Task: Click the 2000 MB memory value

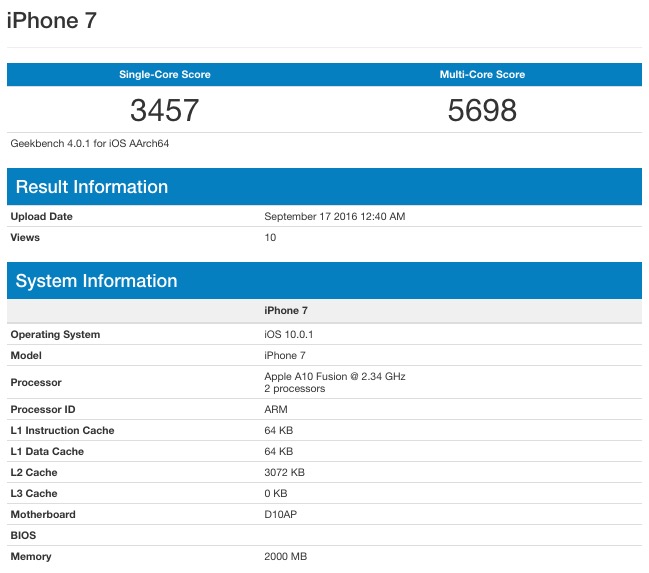Action: tap(285, 557)
